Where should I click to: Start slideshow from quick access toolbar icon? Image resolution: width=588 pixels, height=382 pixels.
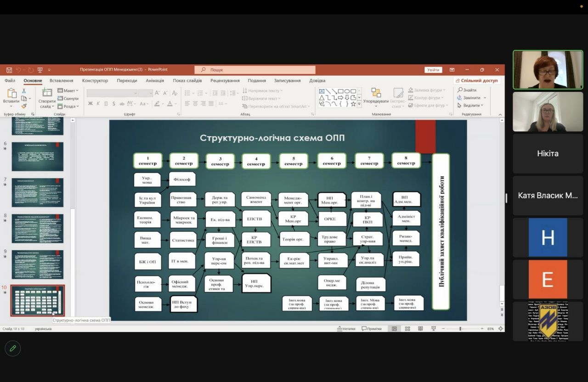click(41, 70)
